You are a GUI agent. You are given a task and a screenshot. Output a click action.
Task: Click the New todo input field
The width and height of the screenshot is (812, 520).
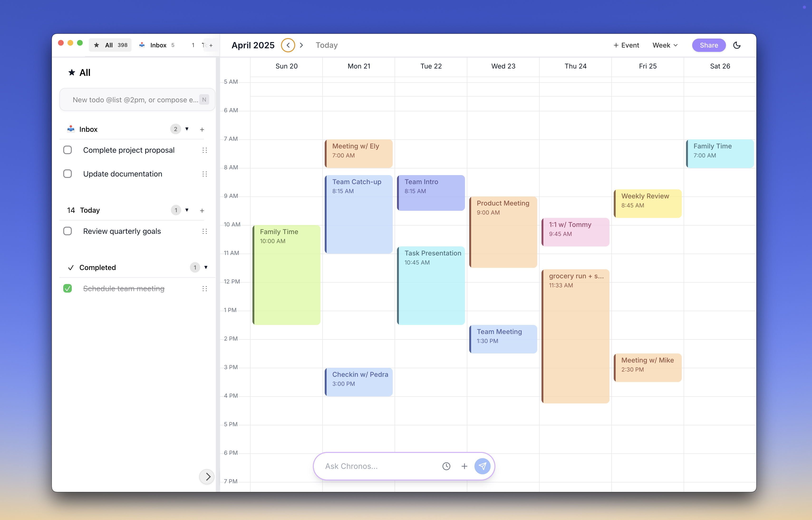(x=135, y=100)
